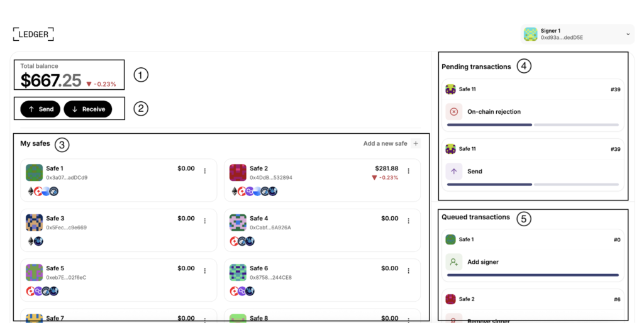
Task: Open the Safe 1 three-dot menu
Action: click(204, 171)
